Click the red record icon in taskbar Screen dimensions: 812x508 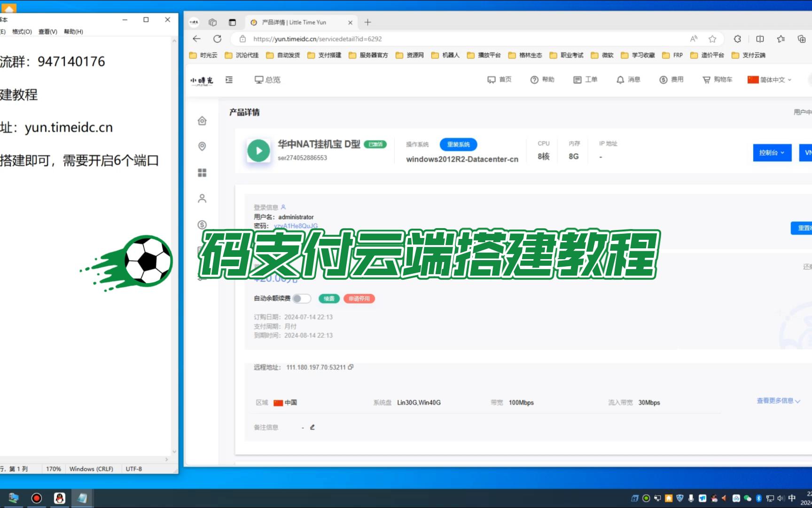(37, 498)
